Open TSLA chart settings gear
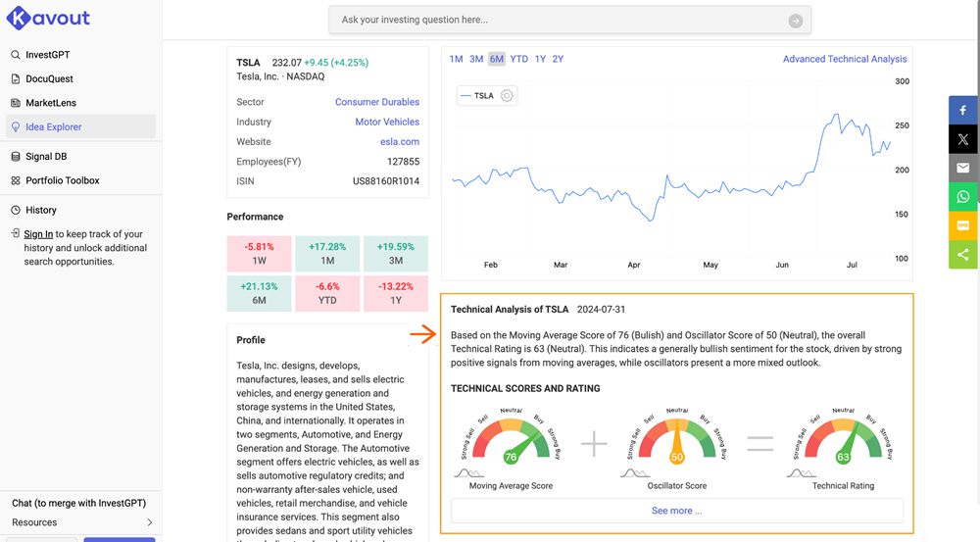 507,96
